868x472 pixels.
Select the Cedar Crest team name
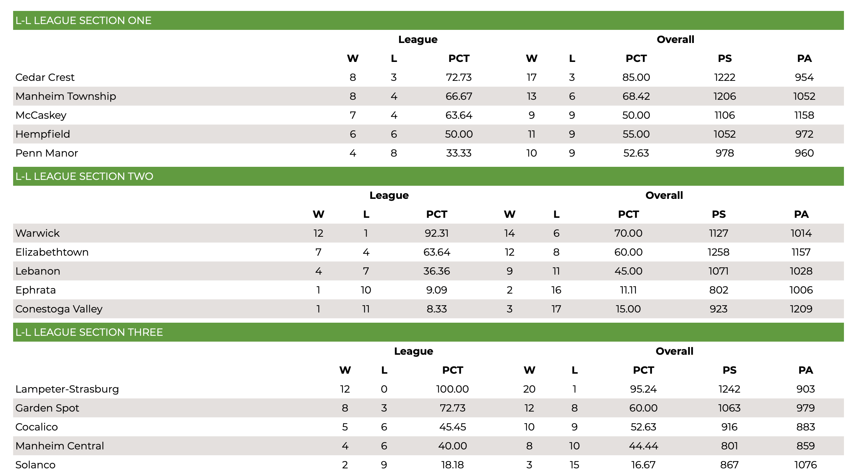tap(45, 77)
